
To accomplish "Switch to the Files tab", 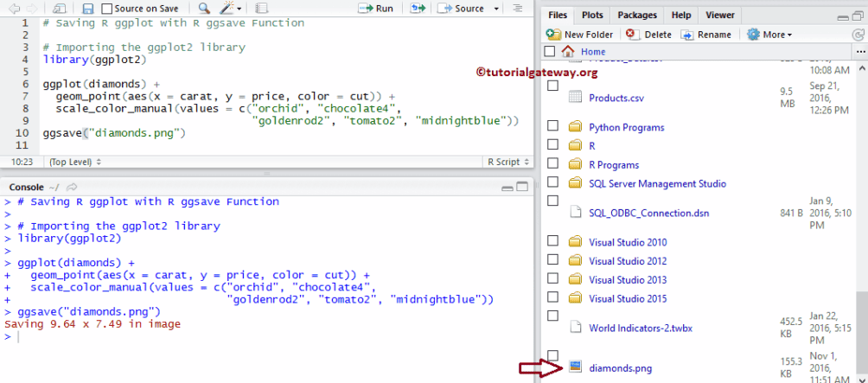I will point(558,15).
